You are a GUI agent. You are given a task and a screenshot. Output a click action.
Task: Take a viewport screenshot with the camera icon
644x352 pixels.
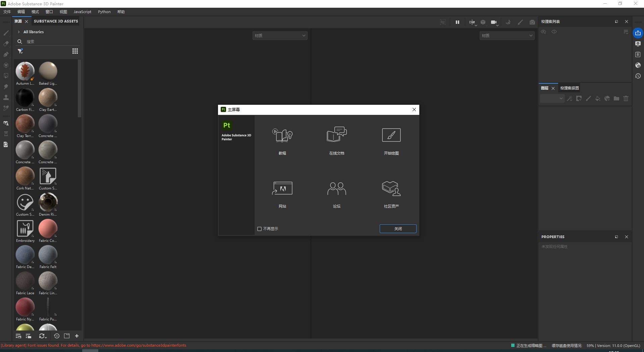coord(532,22)
